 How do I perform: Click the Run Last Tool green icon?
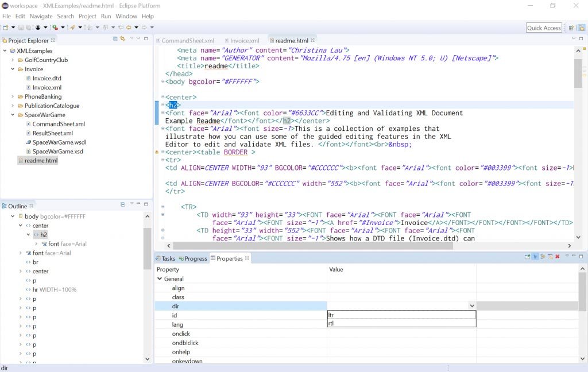[55, 28]
